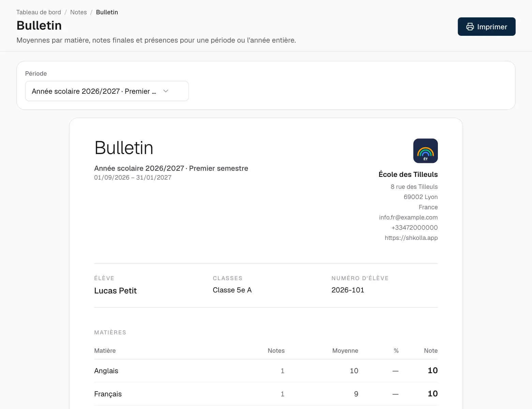This screenshot has height=409, width=532.
Task: Select the student name Lucas Petit
Action: (x=115, y=291)
